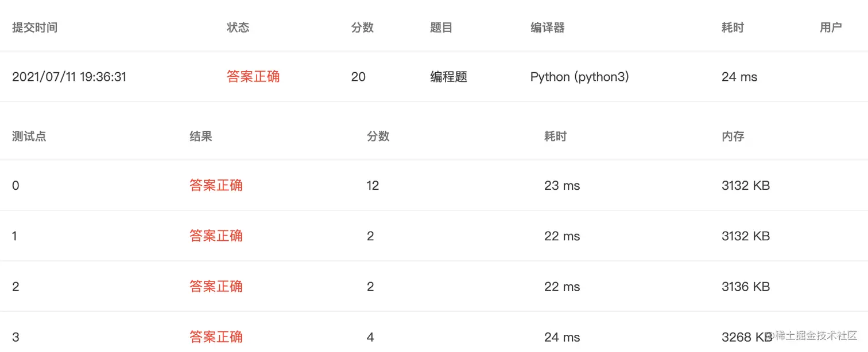Screen dimensions: 868x352
Task: Click 答案正确 result for test point 2
Action: (x=216, y=286)
